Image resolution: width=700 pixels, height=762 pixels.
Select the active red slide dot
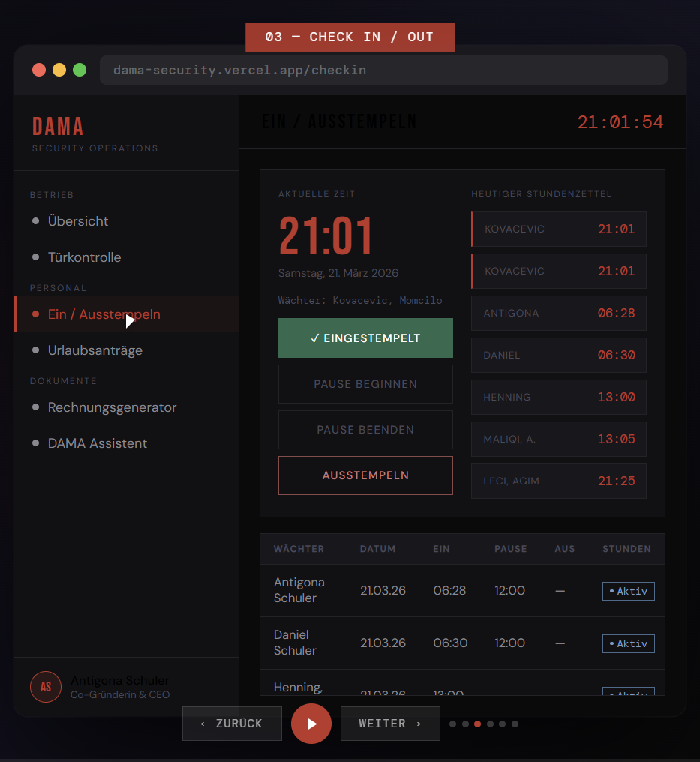477,724
